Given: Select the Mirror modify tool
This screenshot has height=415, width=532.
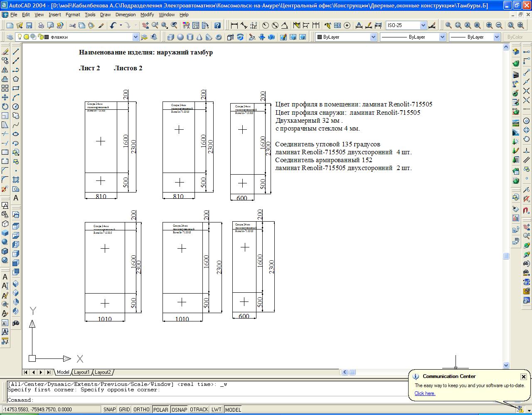Looking at the screenshot, I should [5, 70].
